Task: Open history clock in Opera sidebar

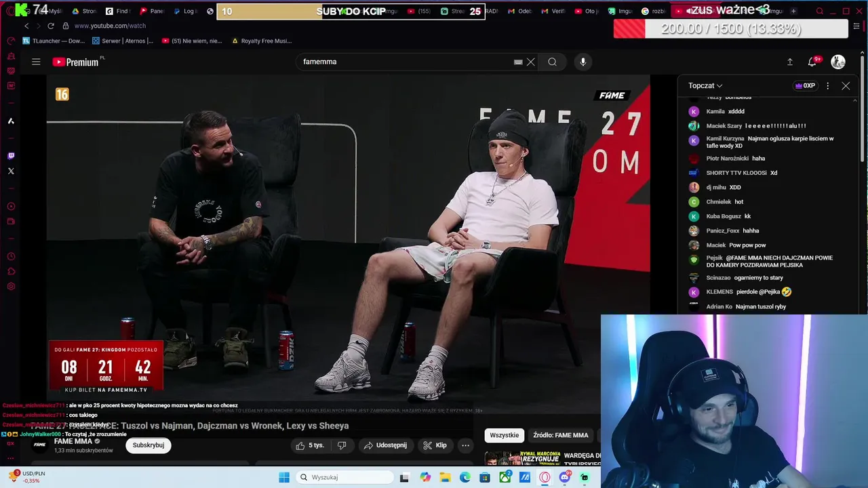Action: [11, 256]
